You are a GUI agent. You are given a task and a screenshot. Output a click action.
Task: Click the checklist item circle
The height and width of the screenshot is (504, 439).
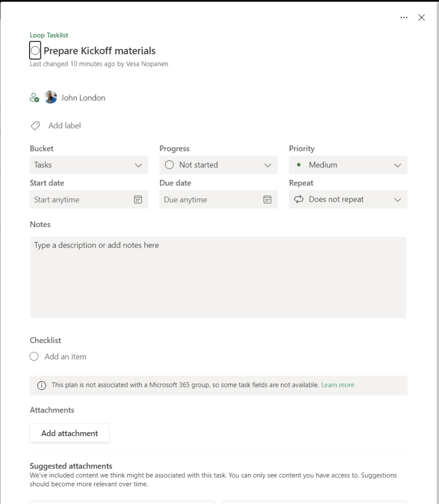[34, 356]
